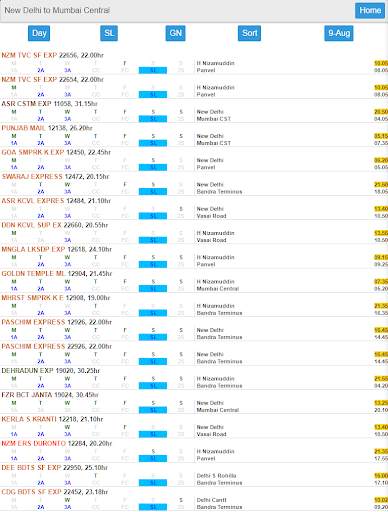Click the Home button

(370, 10)
